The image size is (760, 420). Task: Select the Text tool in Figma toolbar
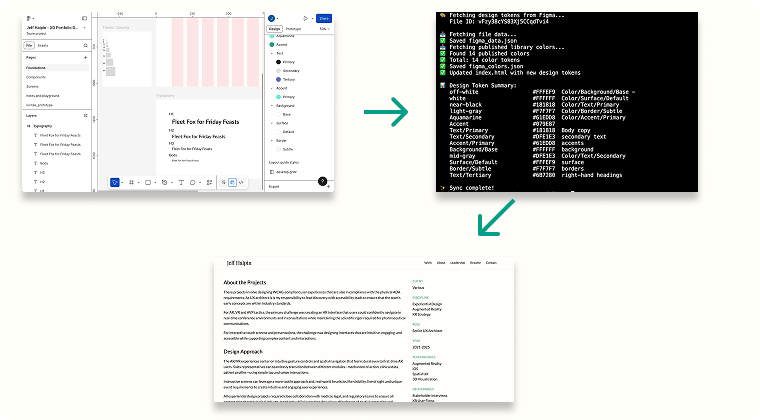tap(181, 183)
